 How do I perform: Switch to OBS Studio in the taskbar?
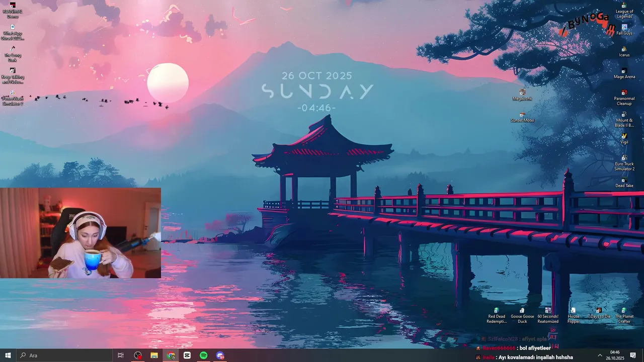tap(138, 355)
